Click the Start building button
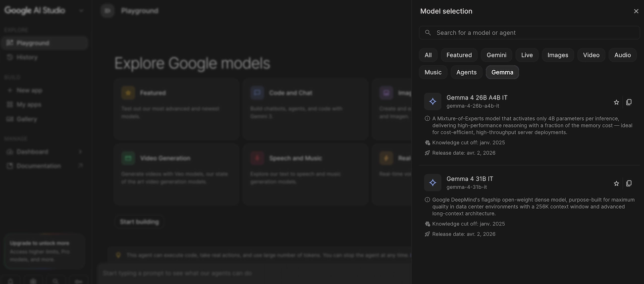This screenshot has height=284, width=644. click(x=139, y=222)
